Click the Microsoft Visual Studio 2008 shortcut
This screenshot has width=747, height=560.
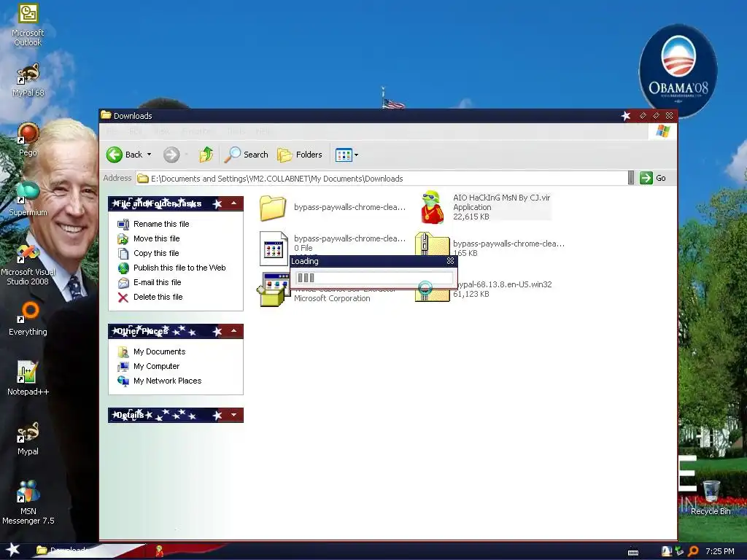[28, 265]
